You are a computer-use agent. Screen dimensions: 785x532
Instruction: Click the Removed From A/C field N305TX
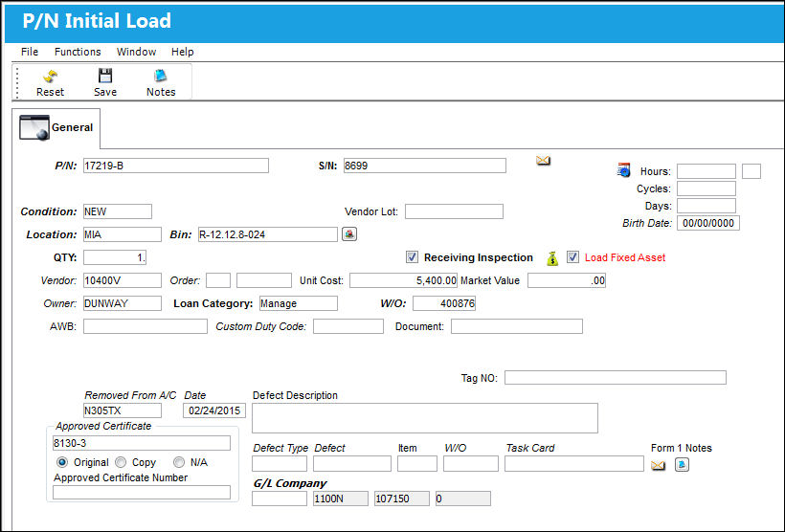(x=123, y=410)
